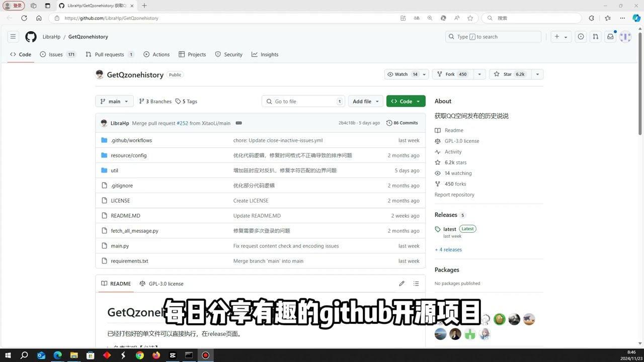Viewport: 644px width, 362px height.
Task: Select README tab below files
Action: pyautogui.click(x=116, y=284)
